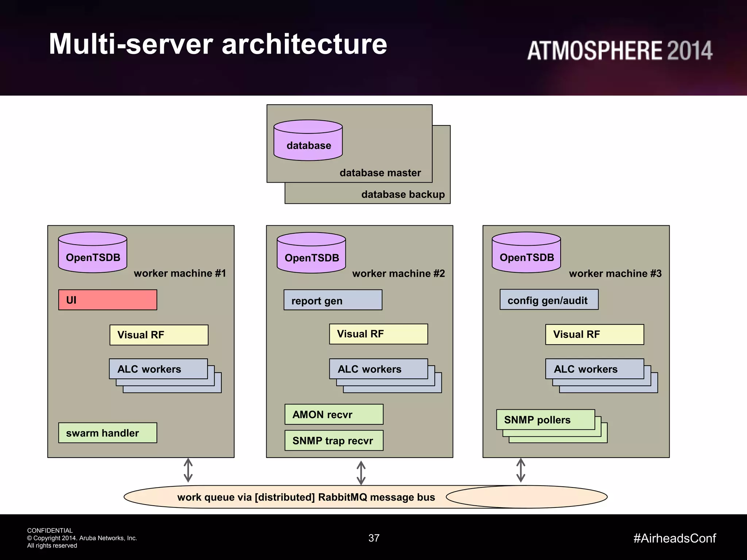Click the report gen box
Viewport: 747px width, 560px height.
333,300
